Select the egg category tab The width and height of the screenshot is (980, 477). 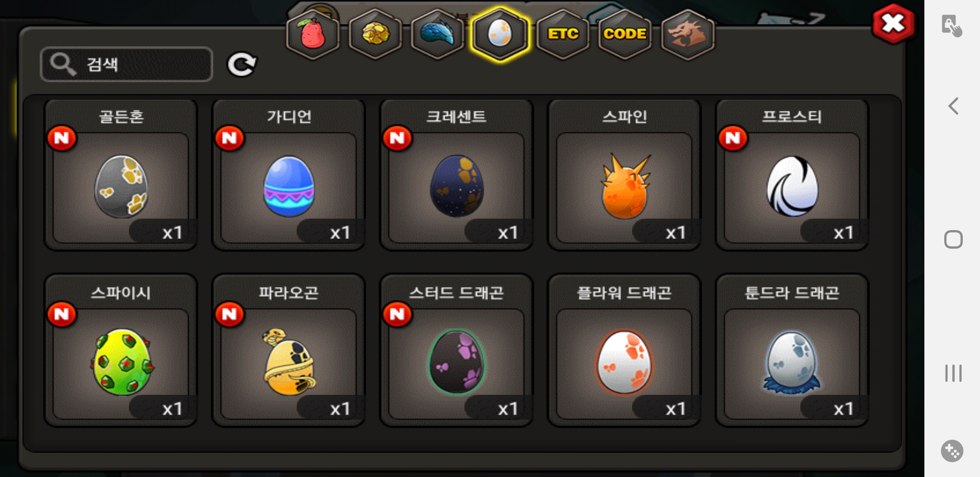point(500,34)
